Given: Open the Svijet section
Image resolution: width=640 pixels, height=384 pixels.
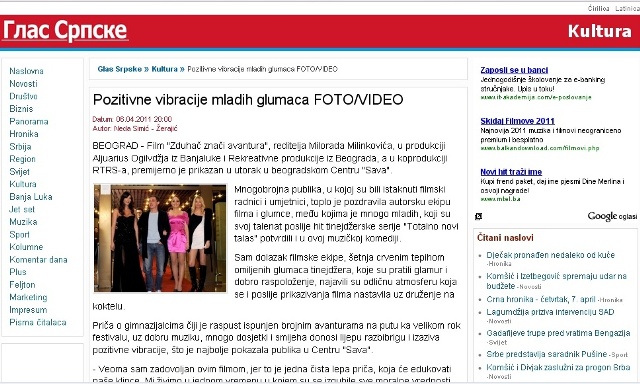Looking at the screenshot, I should pos(19,172).
